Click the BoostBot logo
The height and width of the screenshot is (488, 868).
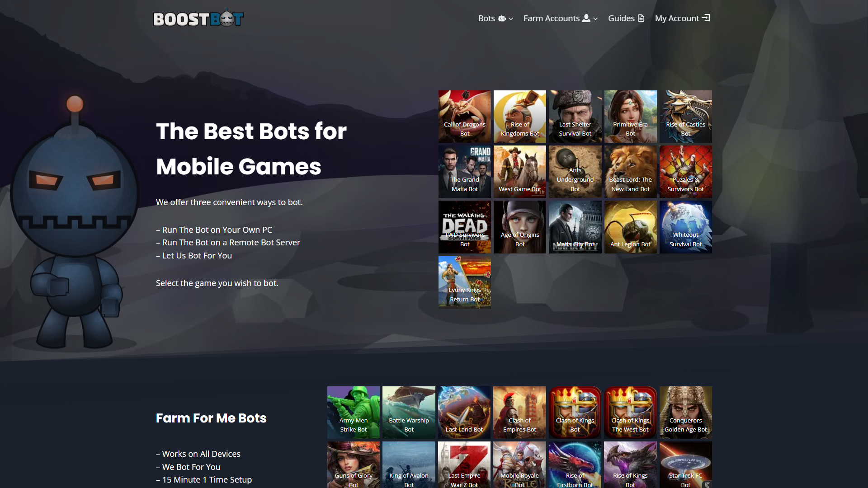tap(198, 18)
